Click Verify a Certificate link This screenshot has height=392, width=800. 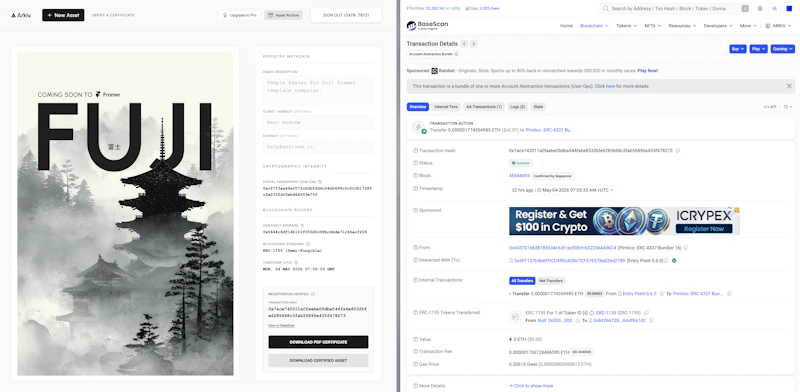[x=113, y=15]
